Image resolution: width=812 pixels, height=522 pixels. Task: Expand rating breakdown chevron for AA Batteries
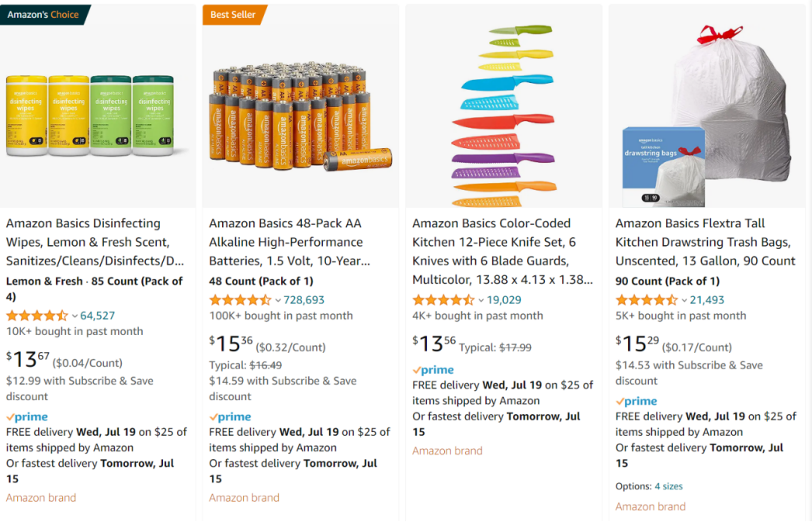click(x=278, y=300)
